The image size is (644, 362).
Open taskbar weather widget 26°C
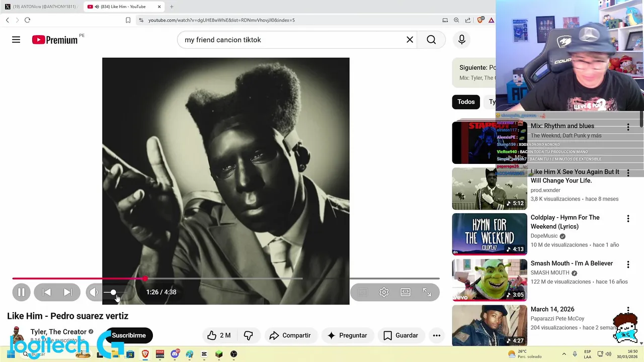point(525,354)
